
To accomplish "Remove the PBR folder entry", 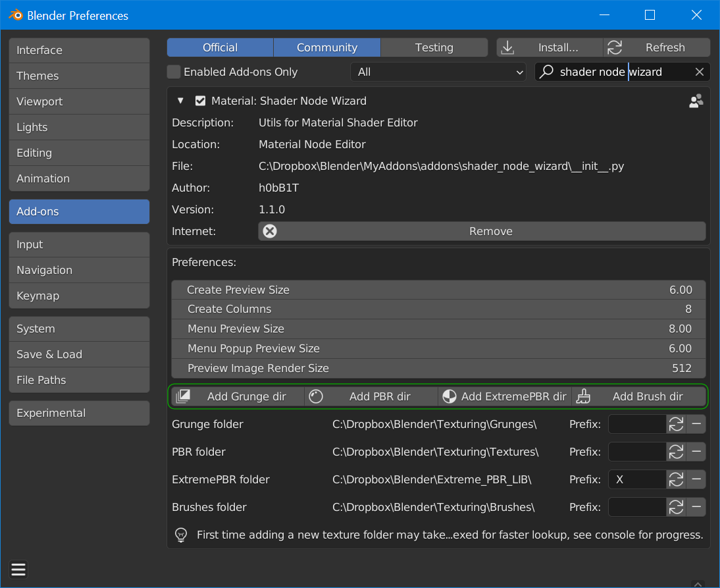I will tap(696, 452).
